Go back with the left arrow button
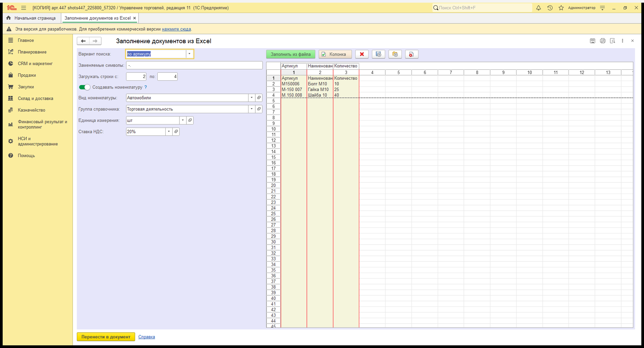 coord(83,41)
